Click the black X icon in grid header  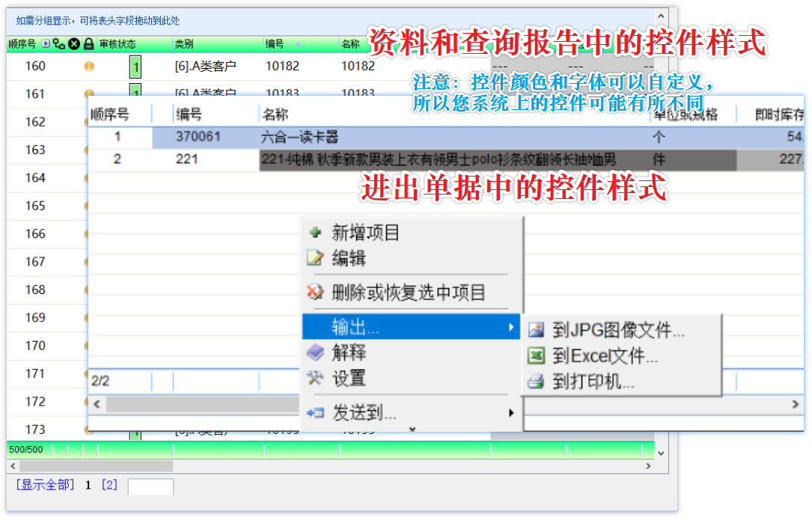tap(74, 44)
